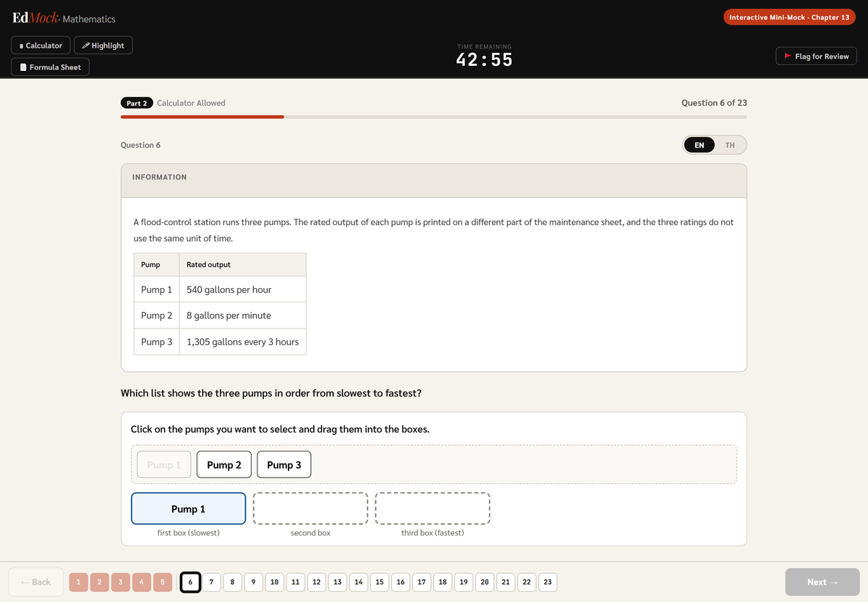Click the Part 2 badge
The width and height of the screenshot is (868, 602).
pyautogui.click(x=137, y=103)
